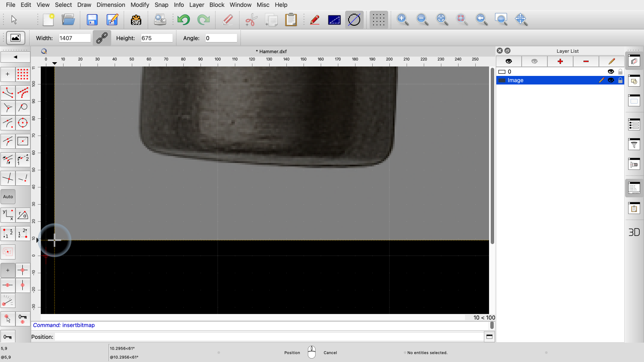Click the Undo arrow icon
This screenshot has width=644, height=362.
tap(183, 20)
